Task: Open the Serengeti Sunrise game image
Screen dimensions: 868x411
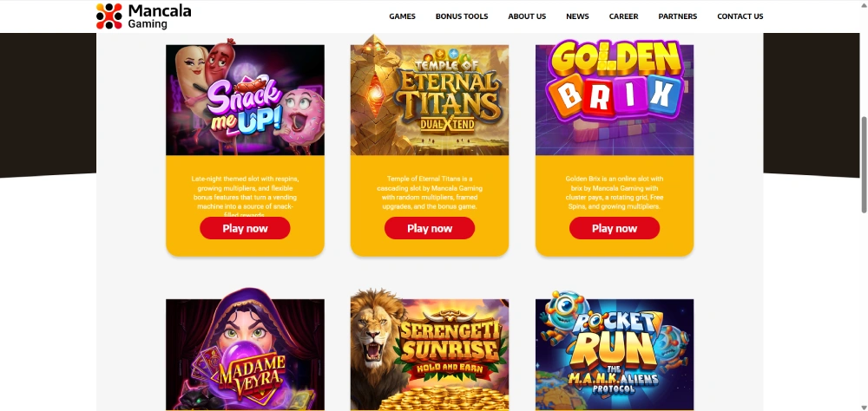Action: 430,349
